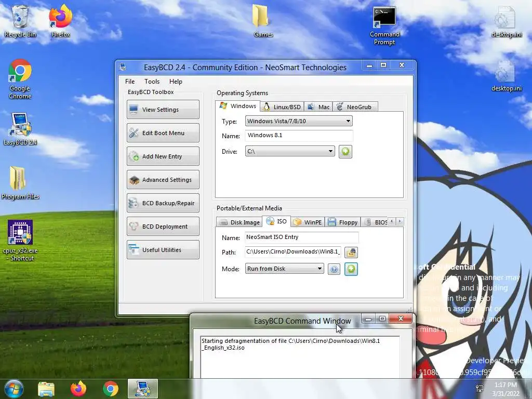The image size is (532, 399).
Task: Click the network icon in system tray
Action: pos(480,389)
